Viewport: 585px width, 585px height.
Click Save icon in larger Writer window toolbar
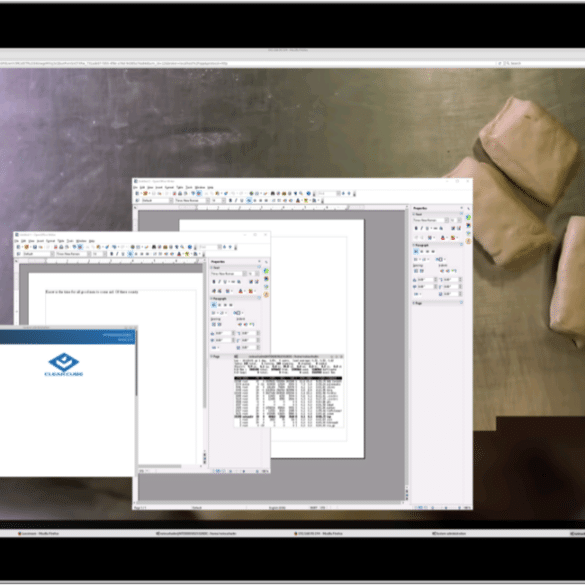(154, 193)
